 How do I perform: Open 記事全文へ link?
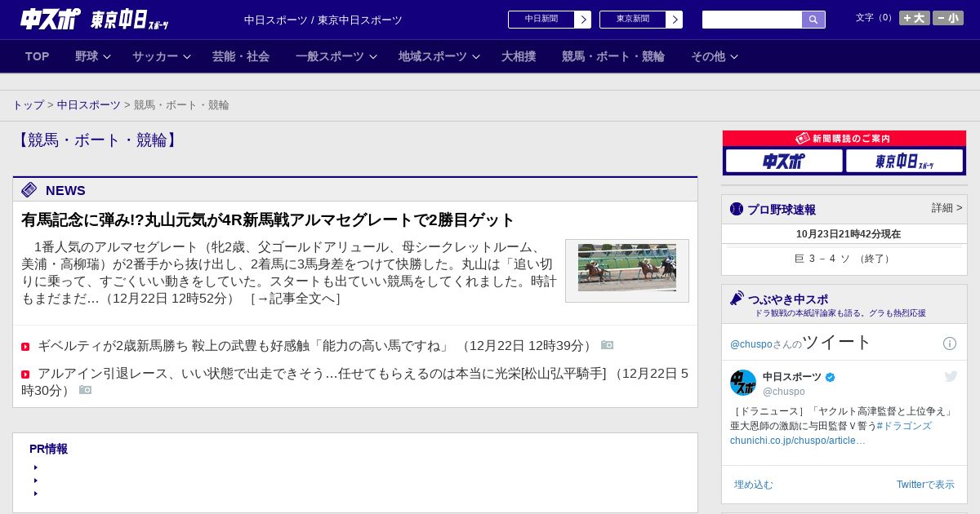pos(295,299)
